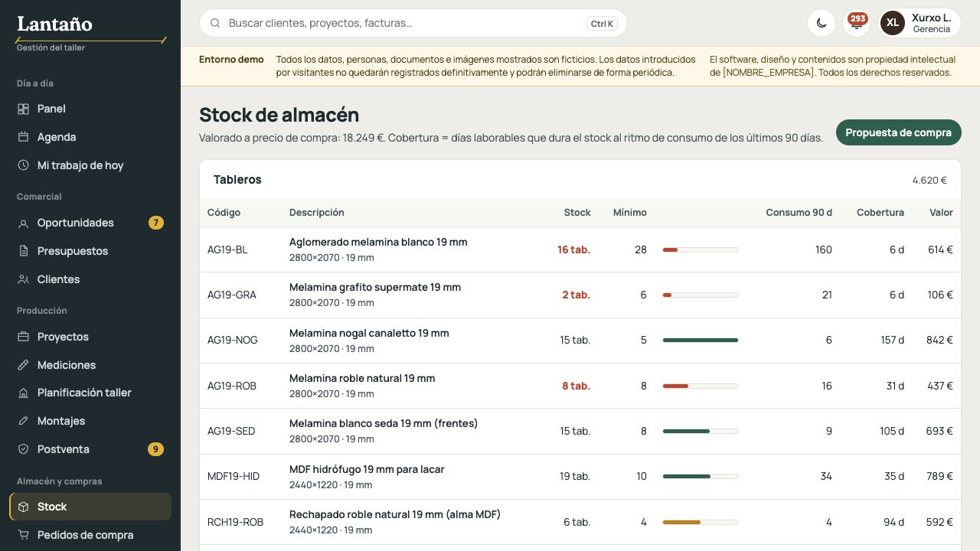Click the Ctrl K shortcut badge
The width and height of the screenshot is (980, 551).
tap(602, 24)
